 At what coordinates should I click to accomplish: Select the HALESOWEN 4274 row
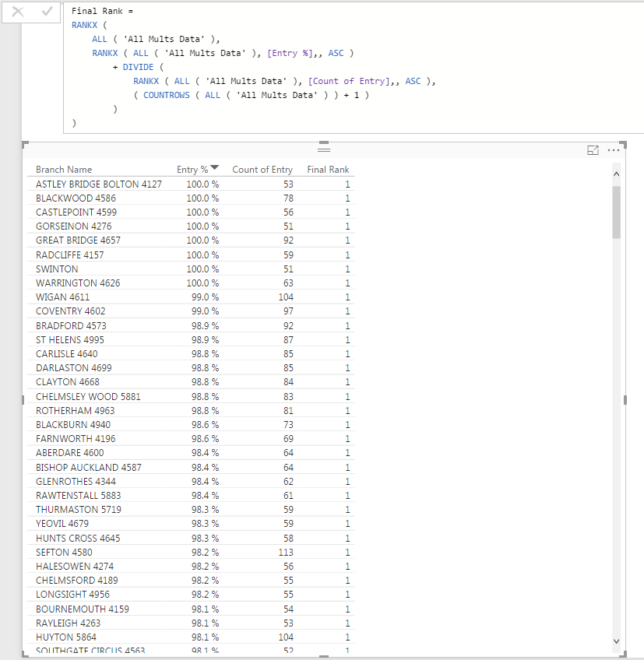coord(191,566)
